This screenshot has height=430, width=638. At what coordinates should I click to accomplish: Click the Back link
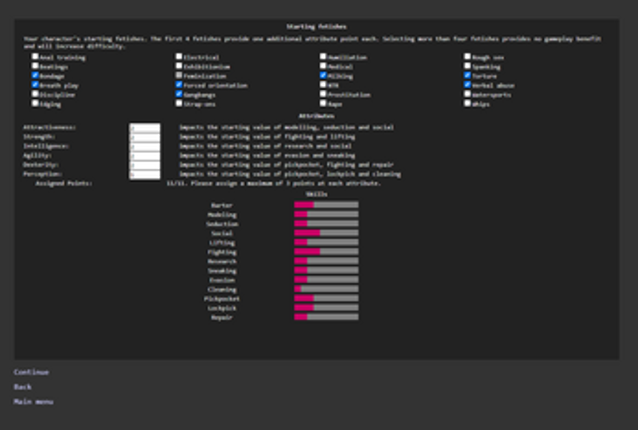point(23,387)
